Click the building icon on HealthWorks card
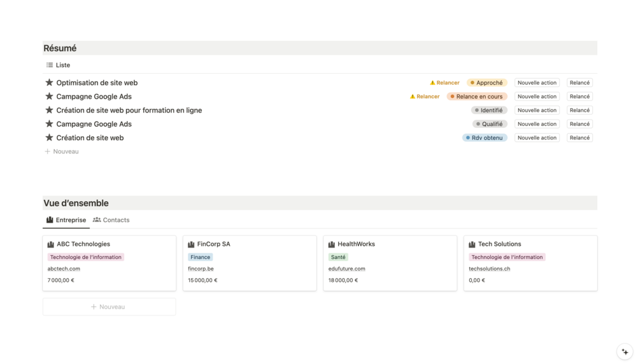Screen dimensions: 640x364 tap(332, 244)
